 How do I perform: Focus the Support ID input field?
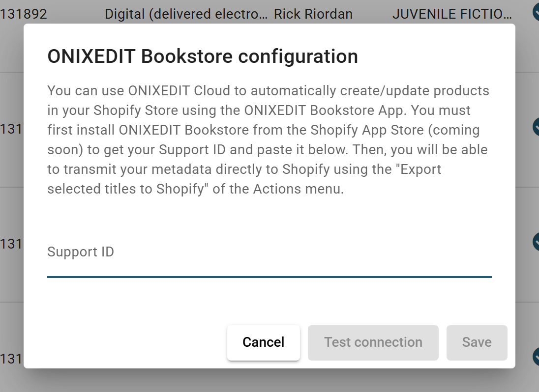(269, 257)
